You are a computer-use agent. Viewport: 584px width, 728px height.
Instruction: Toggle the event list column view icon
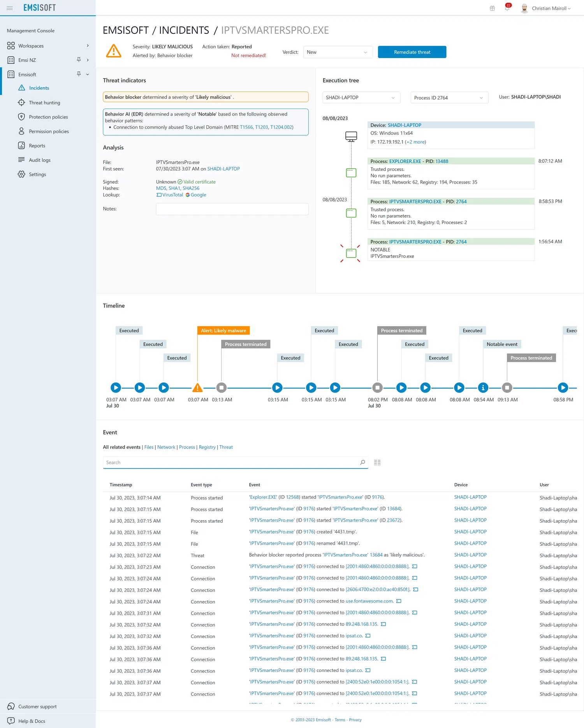(377, 463)
